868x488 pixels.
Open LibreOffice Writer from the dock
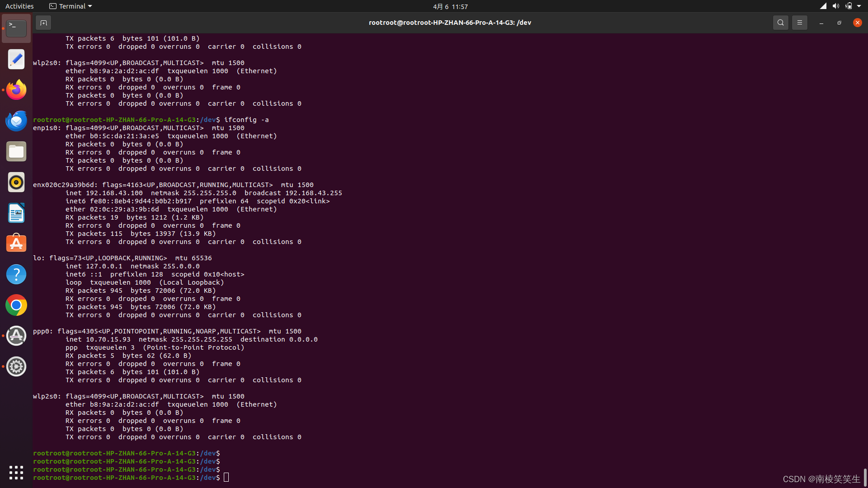pyautogui.click(x=16, y=213)
